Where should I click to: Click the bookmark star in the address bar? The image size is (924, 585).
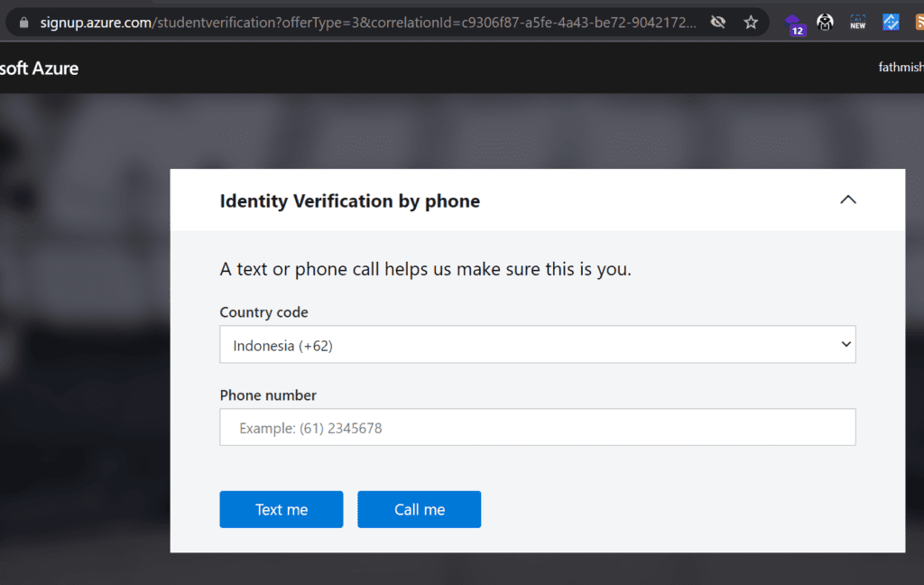[x=752, y=22]
